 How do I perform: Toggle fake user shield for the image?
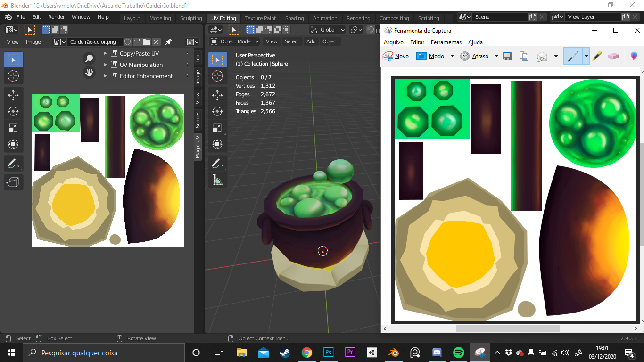point(127,42)
